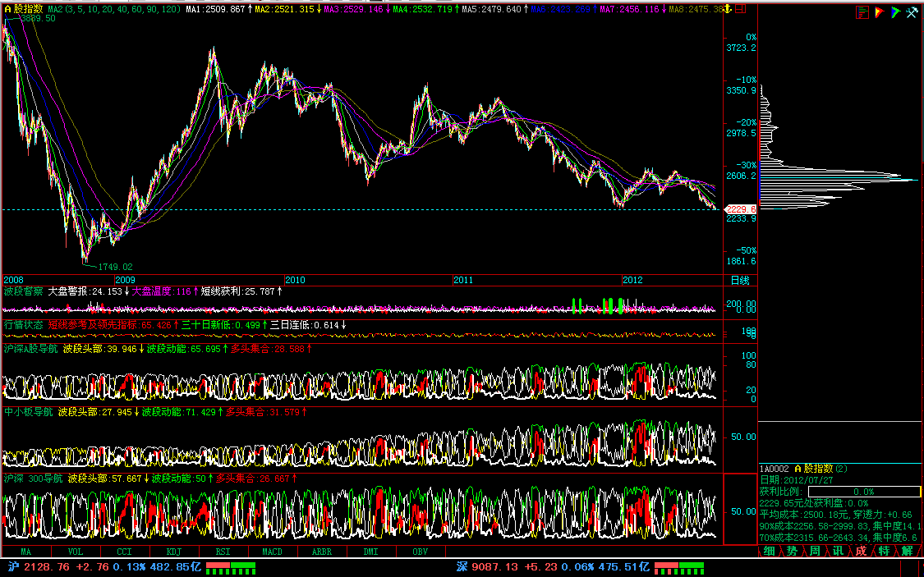Click the 短线参考及领先指标:65.426 label
This screenshot has height=577, width=924.
coord(109,324)
